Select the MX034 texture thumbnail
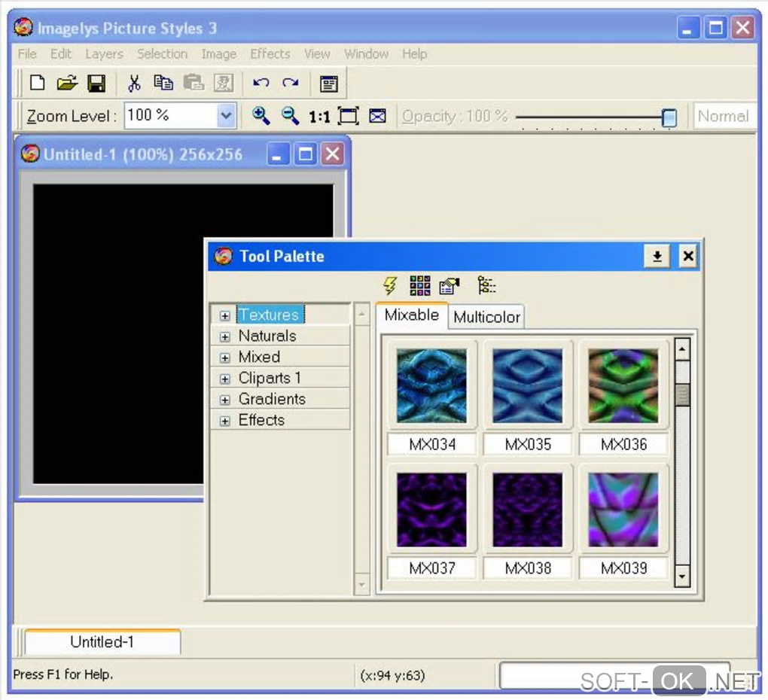The height and width of the screenshot is (700, 768). coord(432,385)
